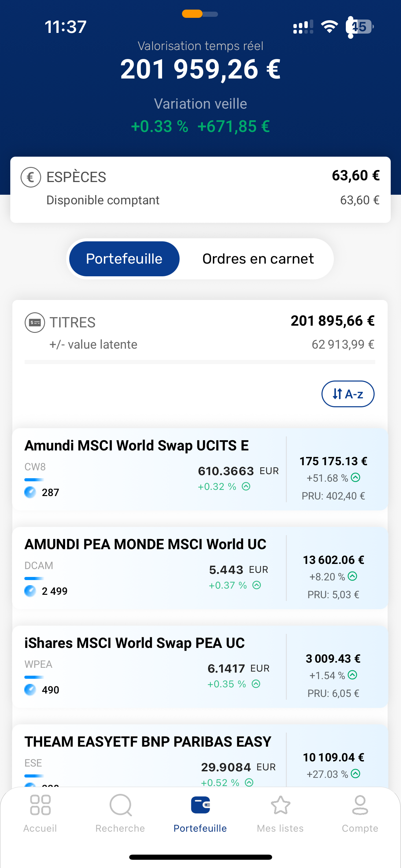The image size is (401, 868).
Task: Open the Compte profile icon
Action: 360,805
